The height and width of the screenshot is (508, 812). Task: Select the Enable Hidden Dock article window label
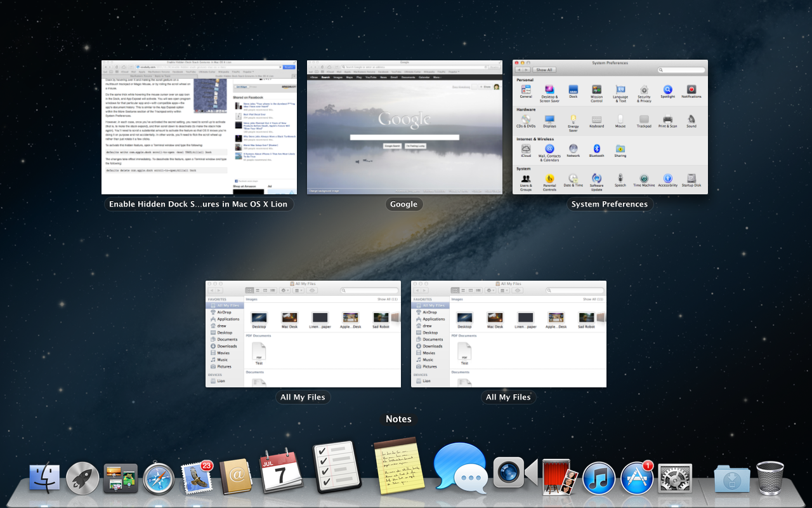pos(199,204)
